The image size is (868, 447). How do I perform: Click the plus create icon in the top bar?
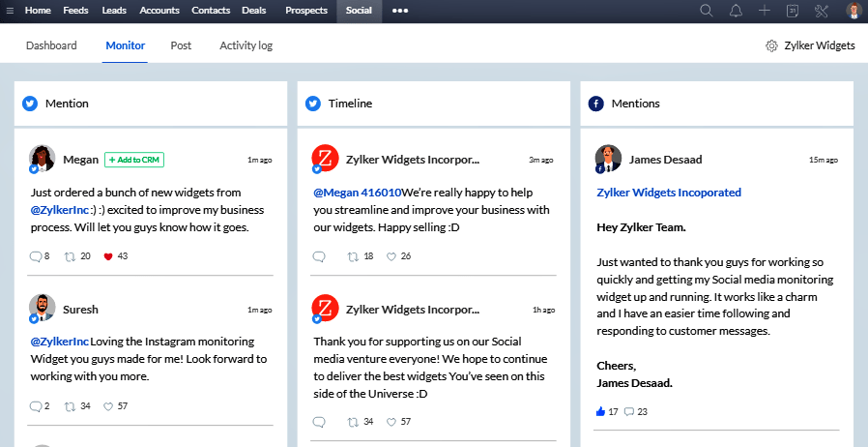[764, 11]
